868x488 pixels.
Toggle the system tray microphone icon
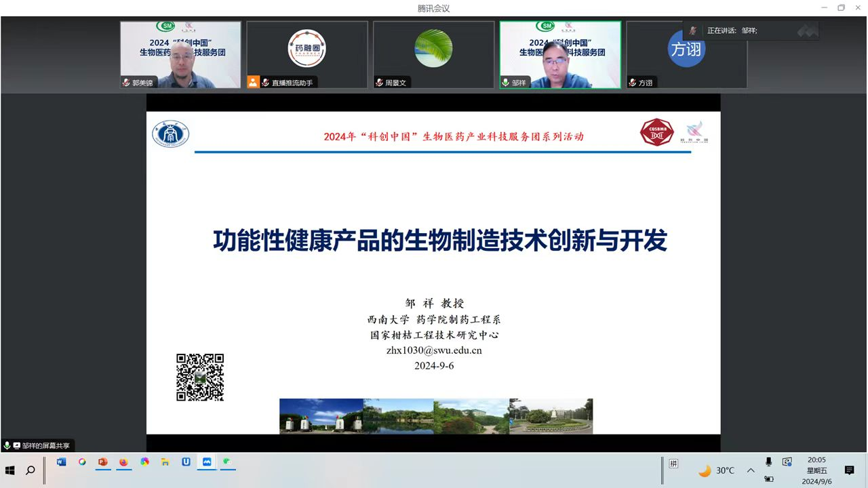point(768,462)
